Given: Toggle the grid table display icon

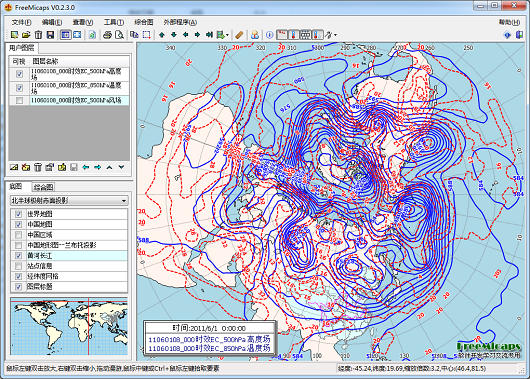Looking at the screenshot, I should 305,35.
